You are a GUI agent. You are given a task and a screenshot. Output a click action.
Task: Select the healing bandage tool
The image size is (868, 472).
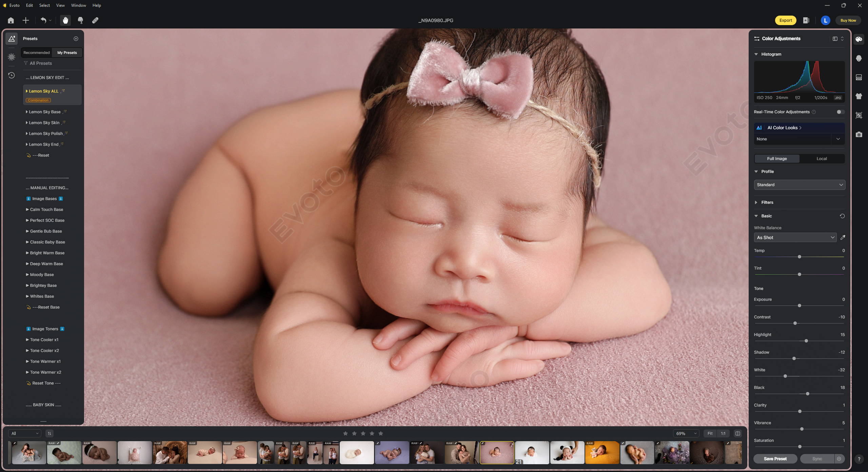tap(95, 20)
